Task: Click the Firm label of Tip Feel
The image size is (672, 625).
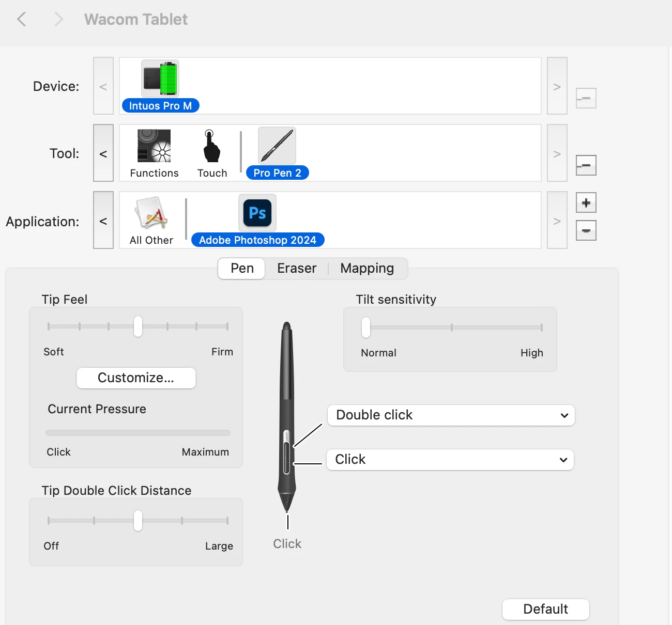Action: (x=222, y=352)
